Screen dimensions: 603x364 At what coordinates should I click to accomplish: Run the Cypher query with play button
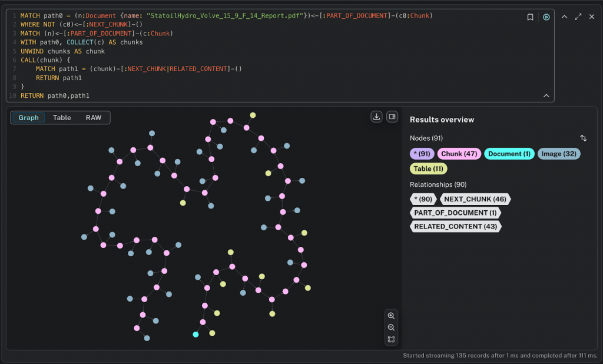(546, 17)
